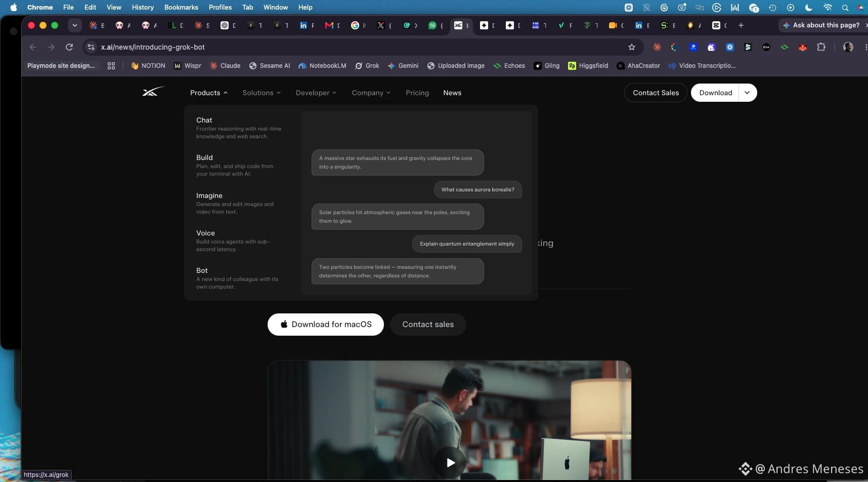This screenshot has height=482, width=868.
Task: Open the Higgsfield bookmark
Action: [x=588, y=66]
